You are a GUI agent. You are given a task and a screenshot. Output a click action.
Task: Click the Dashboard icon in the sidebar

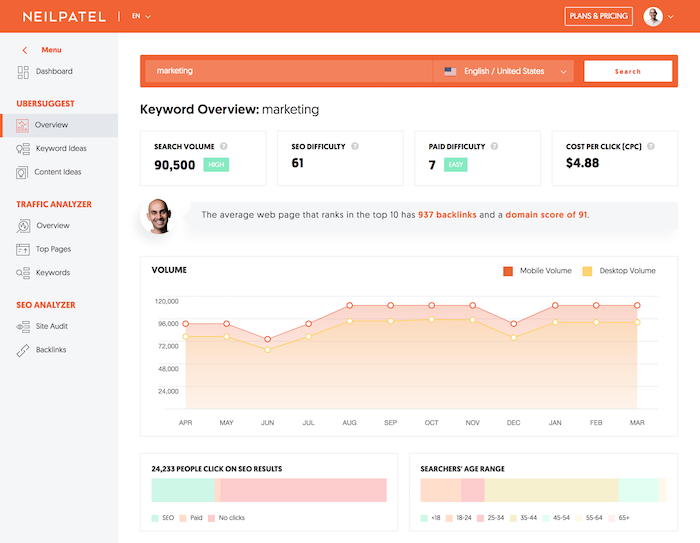pyautogui.click(x=23, y=71)
